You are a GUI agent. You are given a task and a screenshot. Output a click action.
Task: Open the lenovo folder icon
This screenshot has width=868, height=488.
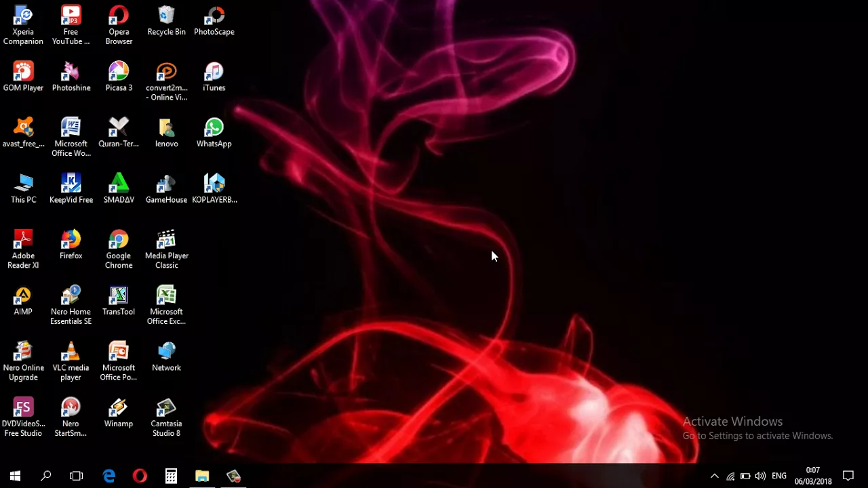click(166, 134)
